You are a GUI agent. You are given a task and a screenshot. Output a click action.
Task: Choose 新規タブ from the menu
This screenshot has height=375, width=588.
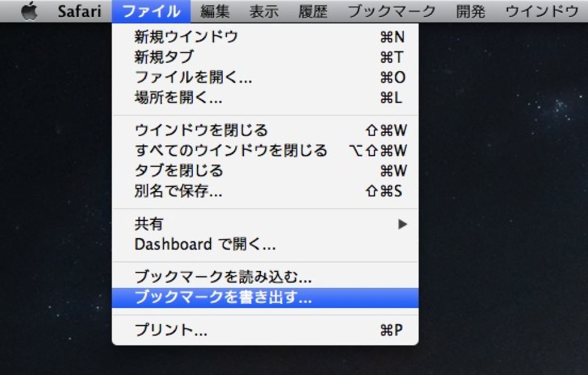(265, 57)
